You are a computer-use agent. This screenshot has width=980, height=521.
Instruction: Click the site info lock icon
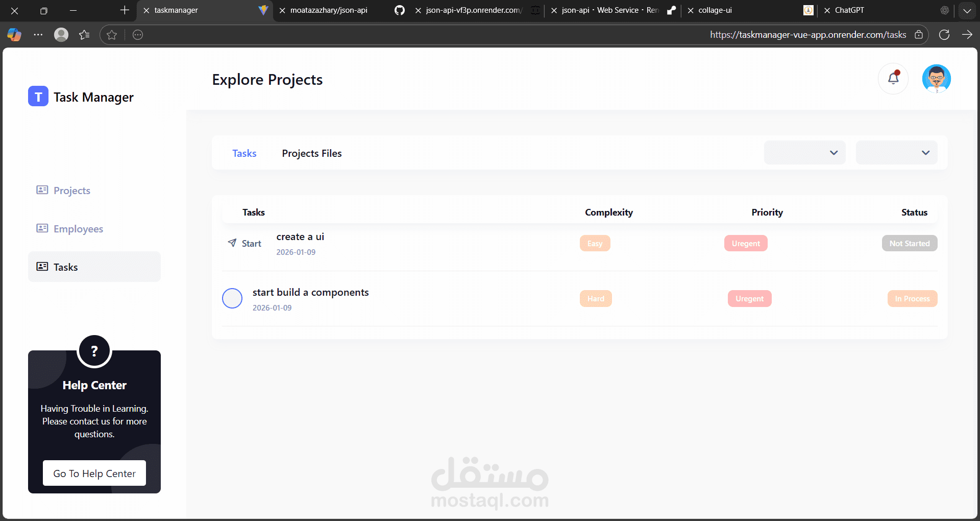pos(919,35)
